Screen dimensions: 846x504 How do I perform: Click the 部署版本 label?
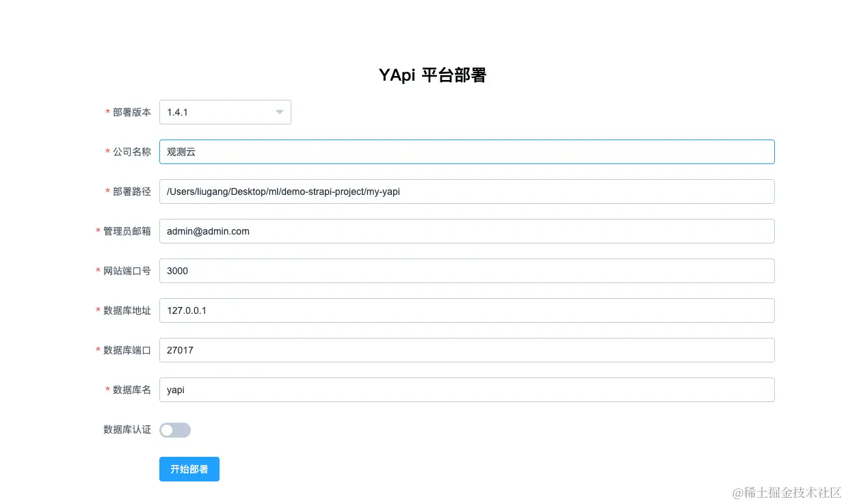[132, 112]
